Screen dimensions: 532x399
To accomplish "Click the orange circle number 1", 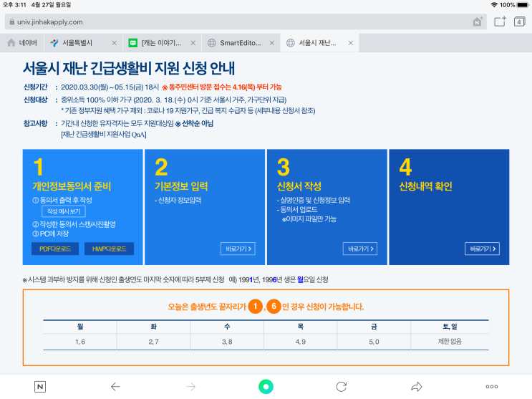I will coord(255,307).
